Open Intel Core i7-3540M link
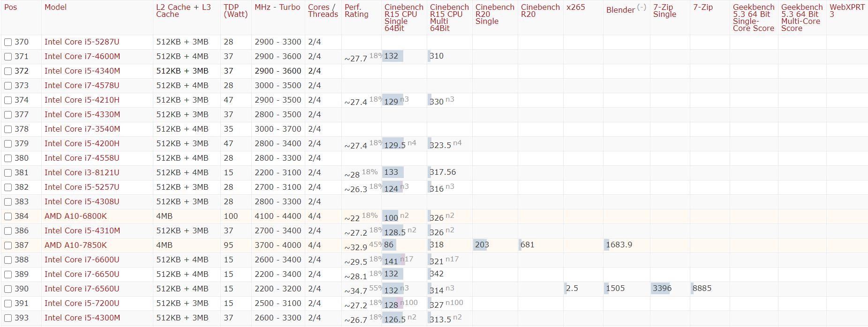 point(82,129)
